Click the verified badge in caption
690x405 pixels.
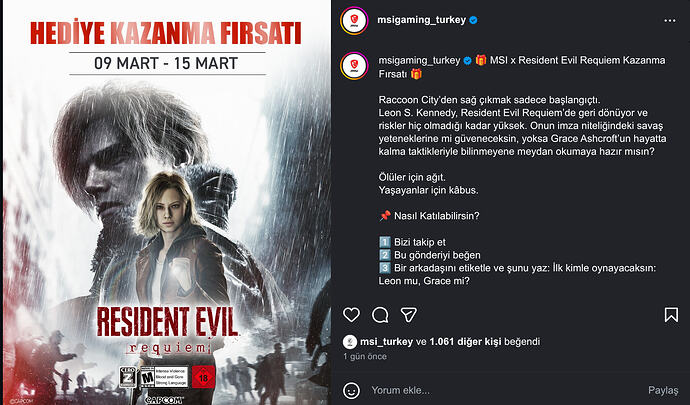click(x=467, y=61)
